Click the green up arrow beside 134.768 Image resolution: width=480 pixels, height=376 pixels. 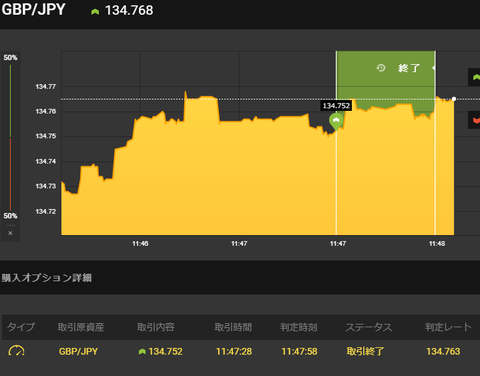[95, 12]
